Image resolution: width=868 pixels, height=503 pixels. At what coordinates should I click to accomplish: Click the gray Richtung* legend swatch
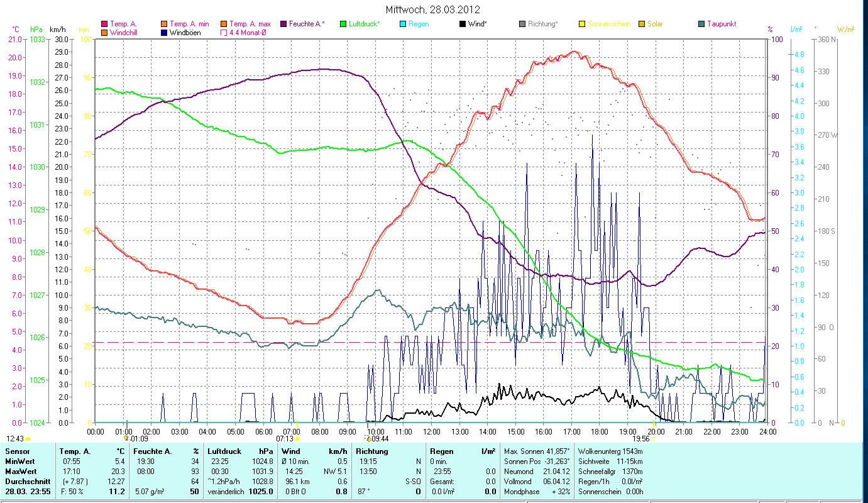pos(522,25)
